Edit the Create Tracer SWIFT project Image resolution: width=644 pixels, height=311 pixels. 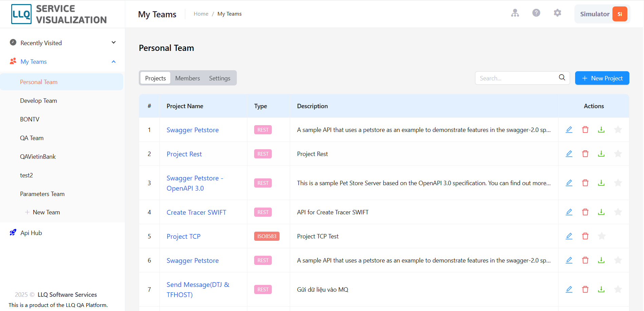pos(569,212)
